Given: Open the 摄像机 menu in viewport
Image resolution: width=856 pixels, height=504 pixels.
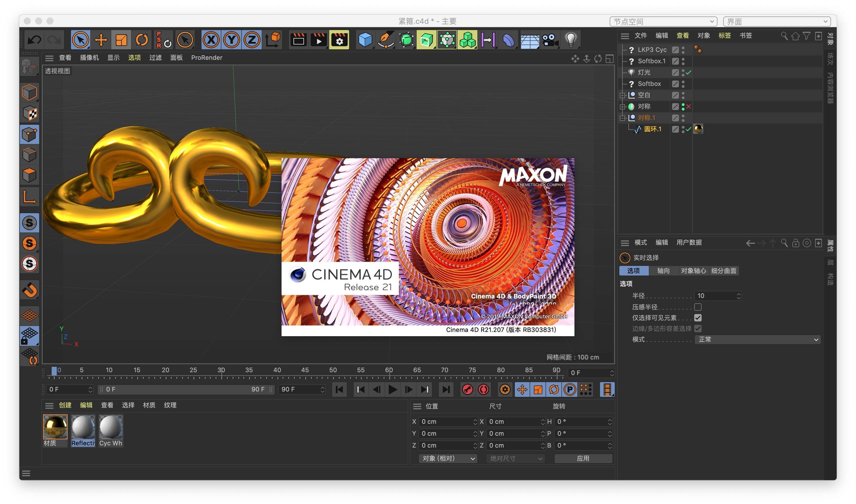Looking at the screenshot, I should point(89,58).
